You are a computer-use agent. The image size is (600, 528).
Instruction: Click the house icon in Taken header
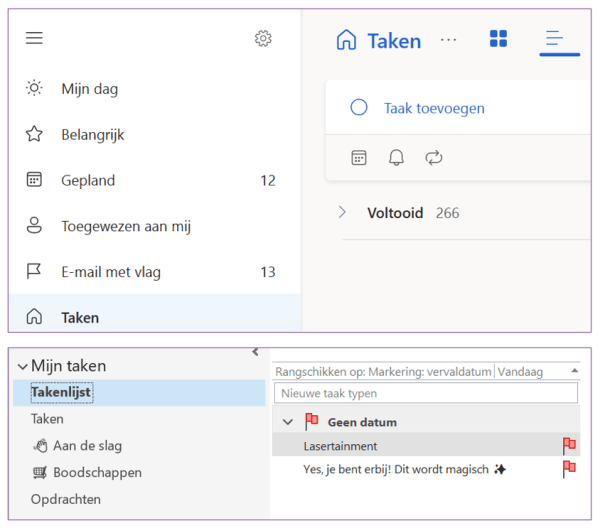click(346, 40)
